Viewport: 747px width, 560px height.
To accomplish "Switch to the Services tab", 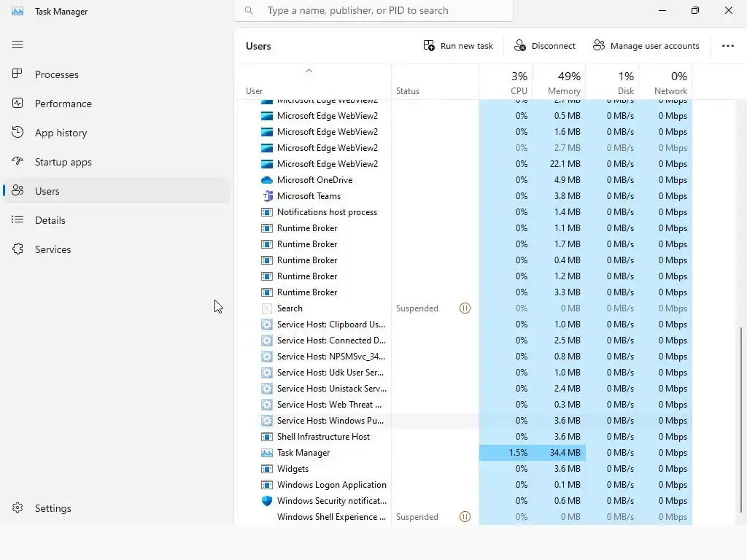I will click(x=116, y=249).
